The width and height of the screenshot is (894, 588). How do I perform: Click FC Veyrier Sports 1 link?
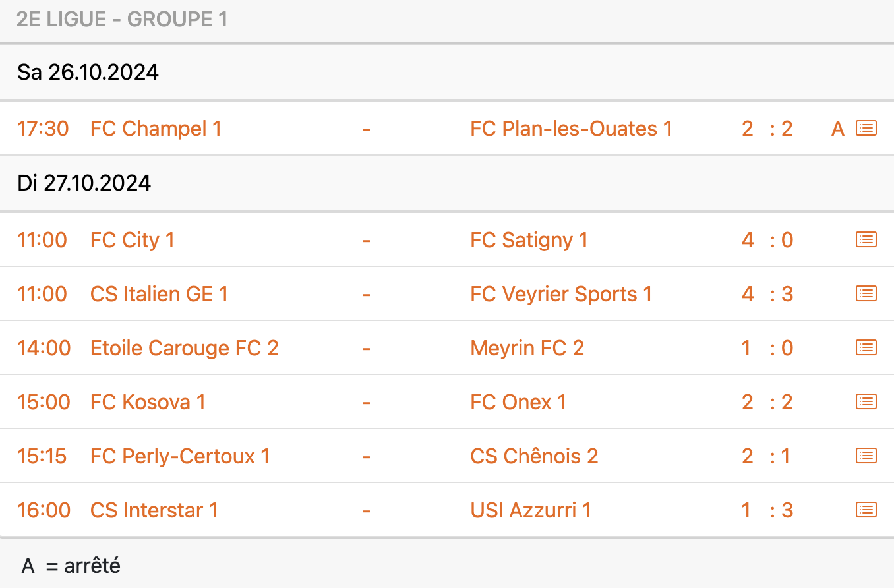point(561,294)
